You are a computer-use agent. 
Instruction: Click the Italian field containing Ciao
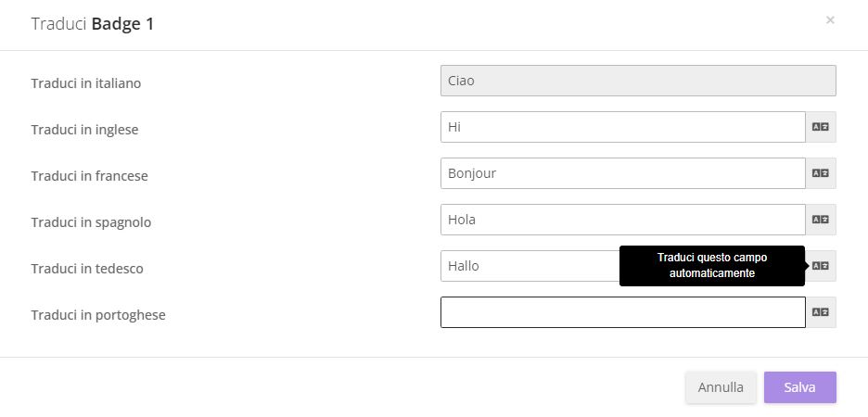(x=638, y=81)
